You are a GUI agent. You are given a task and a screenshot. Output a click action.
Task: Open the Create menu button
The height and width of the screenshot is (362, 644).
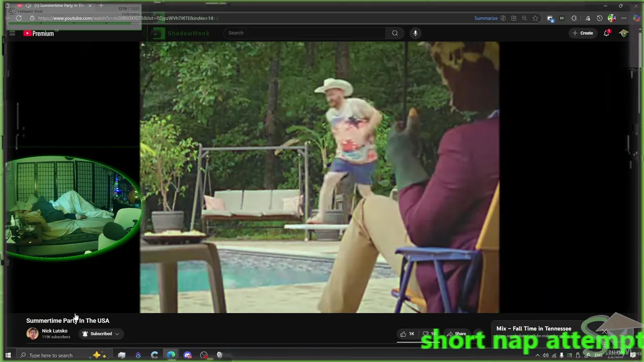pyautogui.click(x=583, y=33)
